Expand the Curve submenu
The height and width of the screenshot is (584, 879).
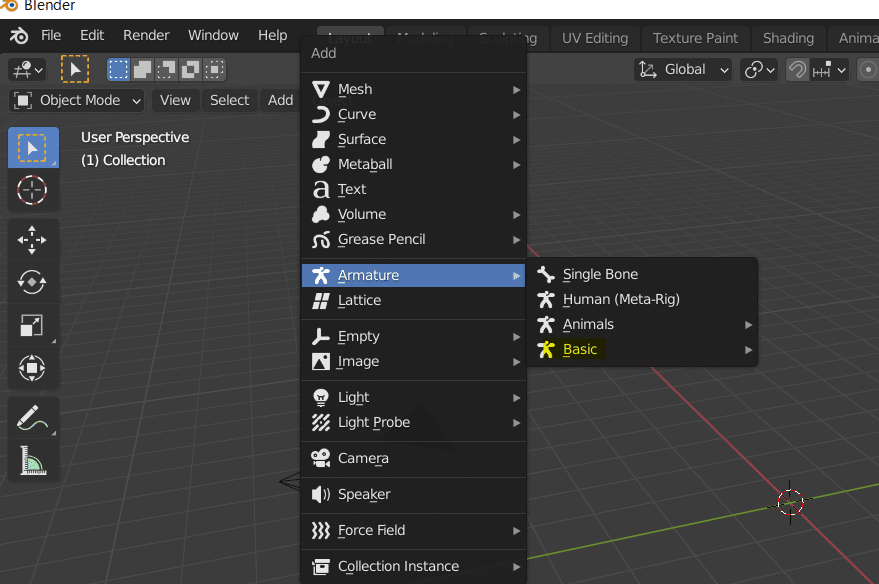413,114
